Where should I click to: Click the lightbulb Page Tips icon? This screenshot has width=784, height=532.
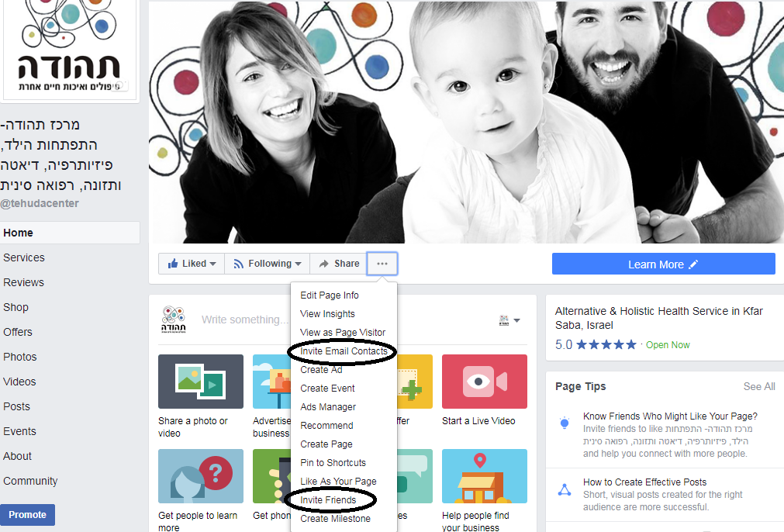click(565, 423)
